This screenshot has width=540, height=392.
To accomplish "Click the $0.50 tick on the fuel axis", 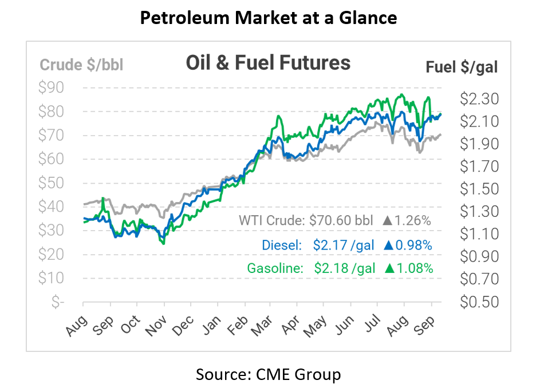I will pos(479,302).
